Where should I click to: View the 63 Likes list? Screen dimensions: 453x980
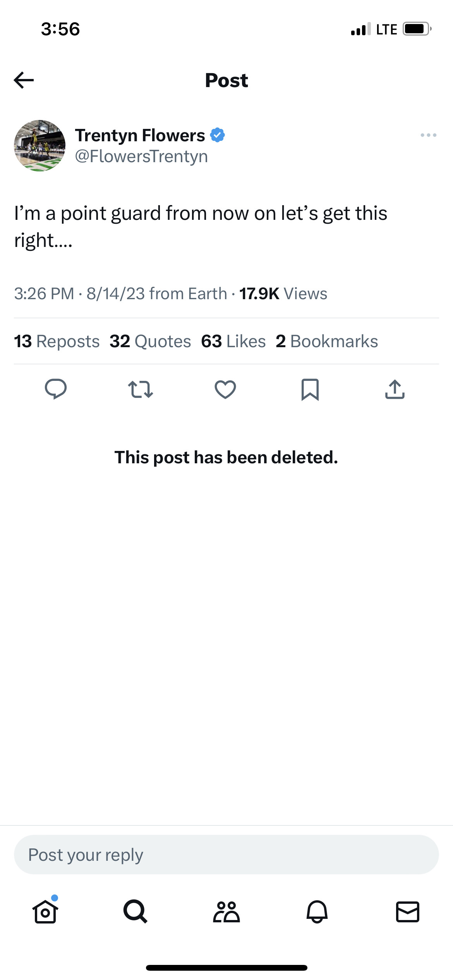pos(233,341)
